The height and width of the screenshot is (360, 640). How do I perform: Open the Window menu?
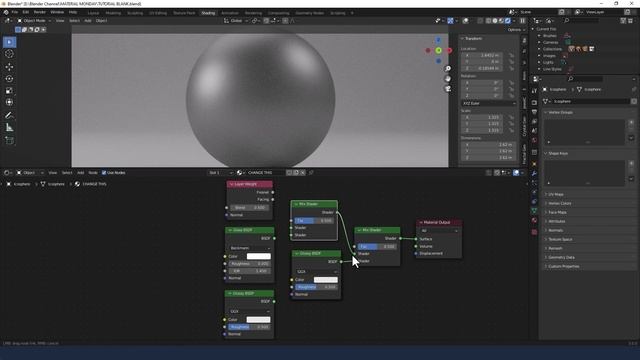pyautogui.click(x=57, y=12)
